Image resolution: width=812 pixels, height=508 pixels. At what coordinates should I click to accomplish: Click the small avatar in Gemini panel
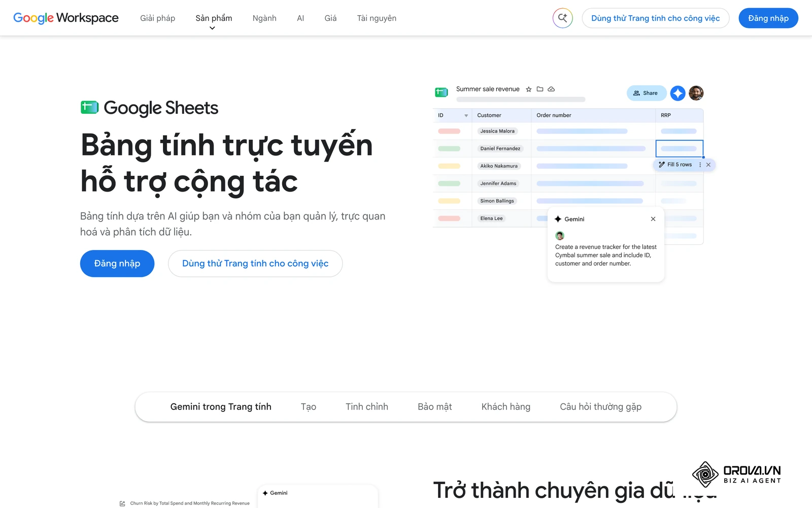560,236
